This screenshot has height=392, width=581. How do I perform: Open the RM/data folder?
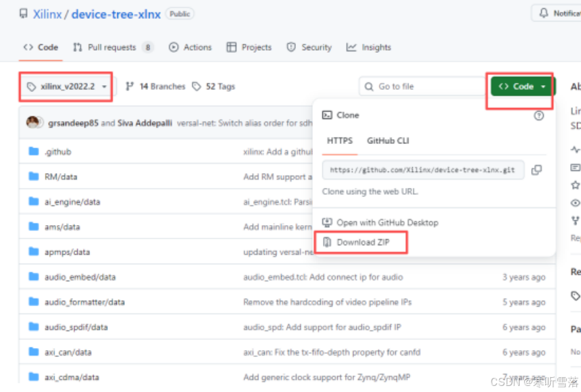[61, 177]
